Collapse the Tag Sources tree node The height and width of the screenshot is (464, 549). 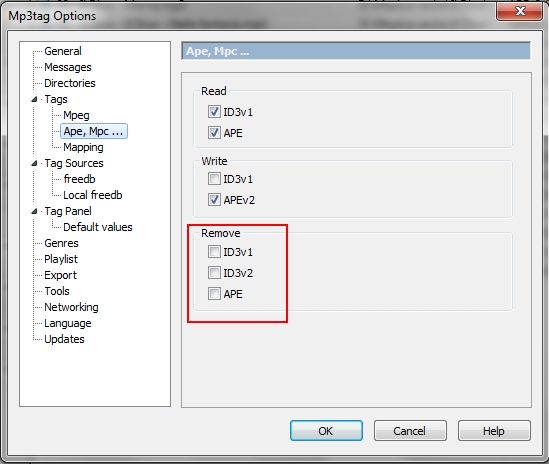point(34,164)
